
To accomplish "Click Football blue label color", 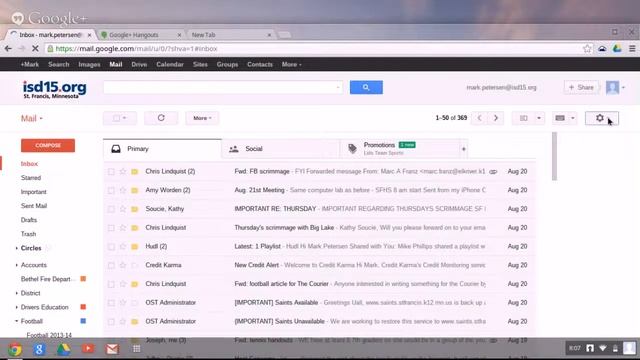I will click(83, 321).
